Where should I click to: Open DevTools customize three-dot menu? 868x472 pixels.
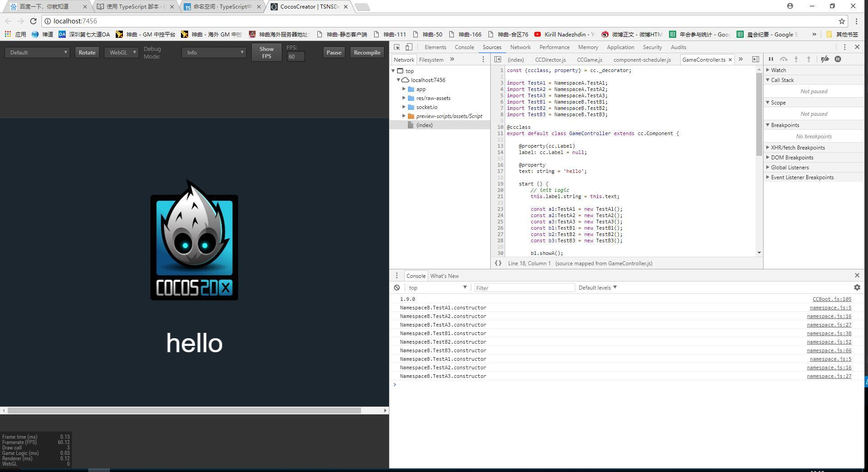point(845,47)
